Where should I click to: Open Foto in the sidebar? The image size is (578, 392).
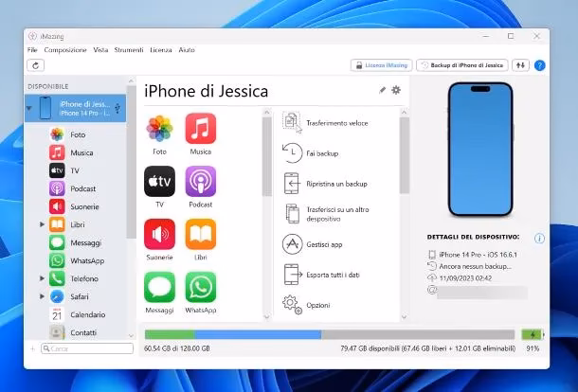click(78, 134)
